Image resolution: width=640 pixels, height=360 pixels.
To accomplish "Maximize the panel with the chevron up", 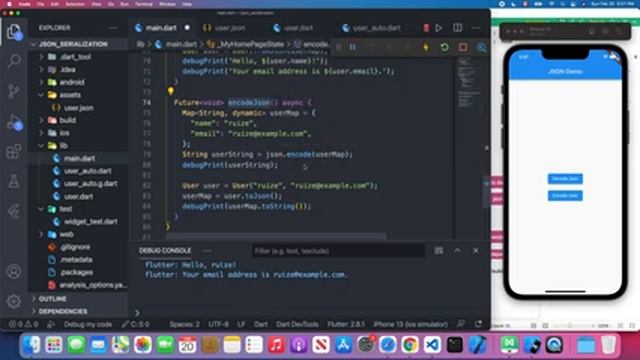I will (457, 250).
